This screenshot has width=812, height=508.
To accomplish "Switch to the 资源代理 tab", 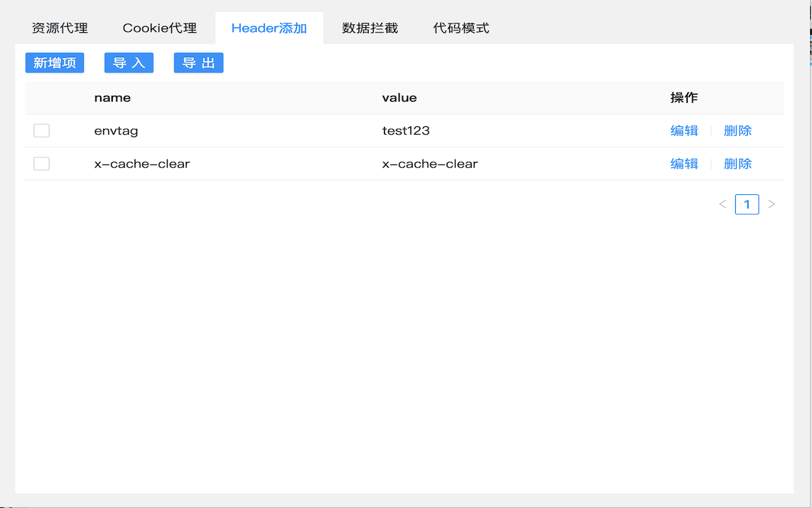I will click(59, 28).
